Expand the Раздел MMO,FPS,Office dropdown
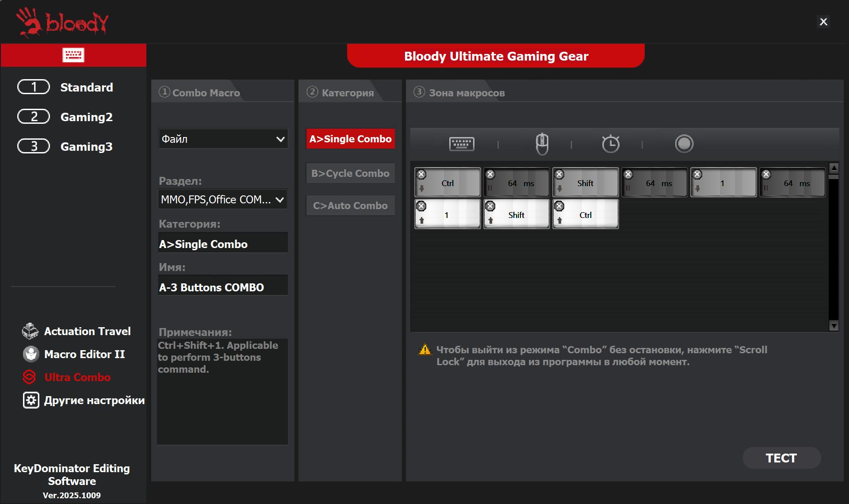Viewport: 849px width, 504px height. (223, 199)
